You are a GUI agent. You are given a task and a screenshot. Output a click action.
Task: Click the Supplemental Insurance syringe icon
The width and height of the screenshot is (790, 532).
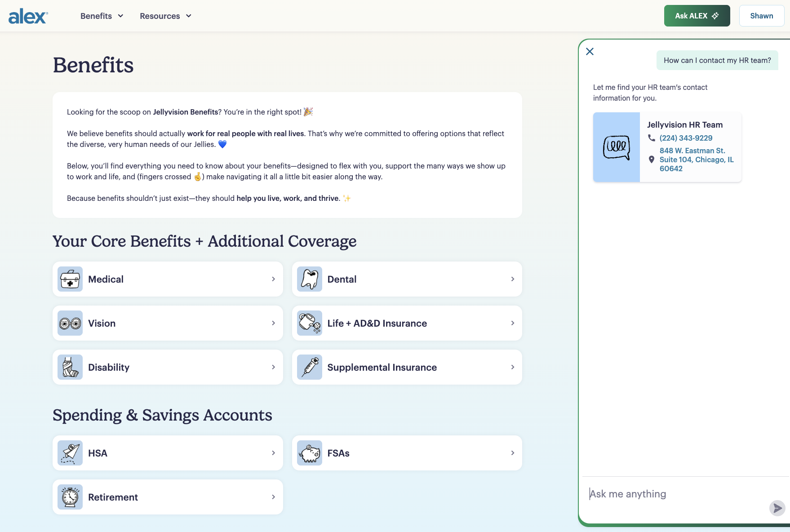tap(310, 367)
